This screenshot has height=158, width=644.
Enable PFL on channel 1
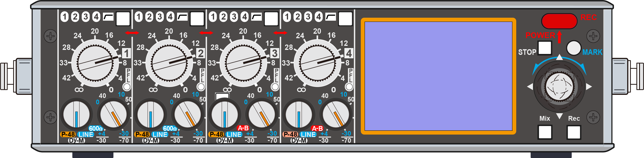(x=127, y=87)
